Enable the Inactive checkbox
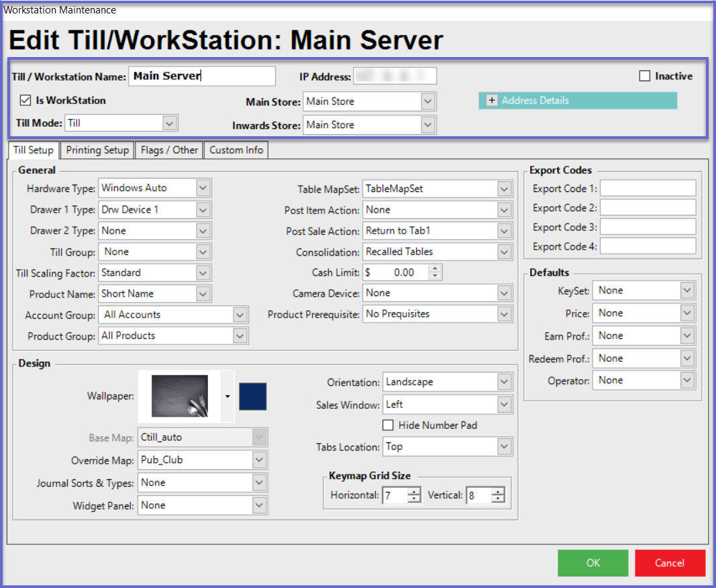This screenshot has width=716, height=588. coord(645,77)
